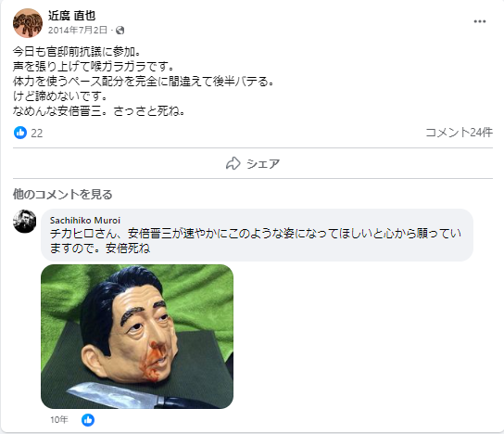This screenshot has width=504, height=434.
Task: Open the コメント24件 comments count
Action: pos(459,133)
